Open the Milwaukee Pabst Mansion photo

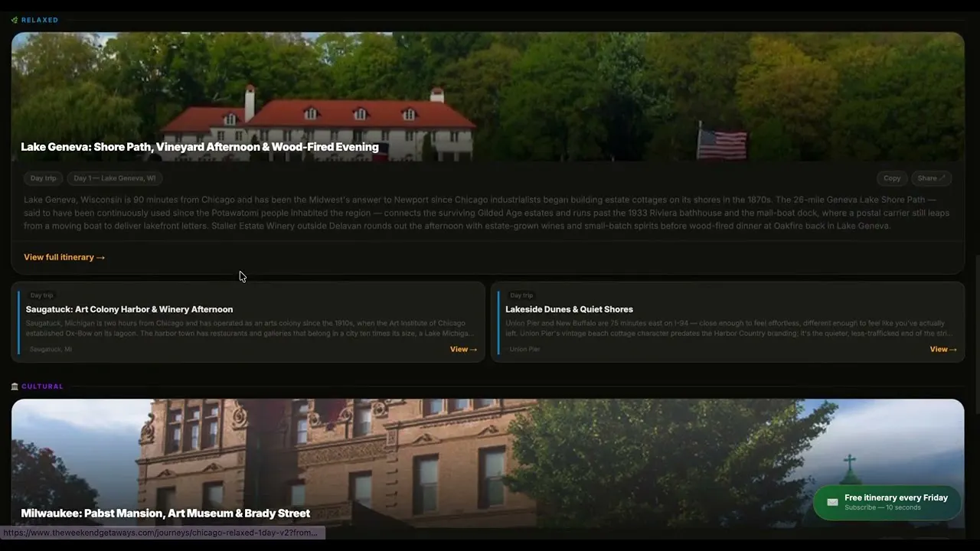pyautogui.click(x=488, y=463)
